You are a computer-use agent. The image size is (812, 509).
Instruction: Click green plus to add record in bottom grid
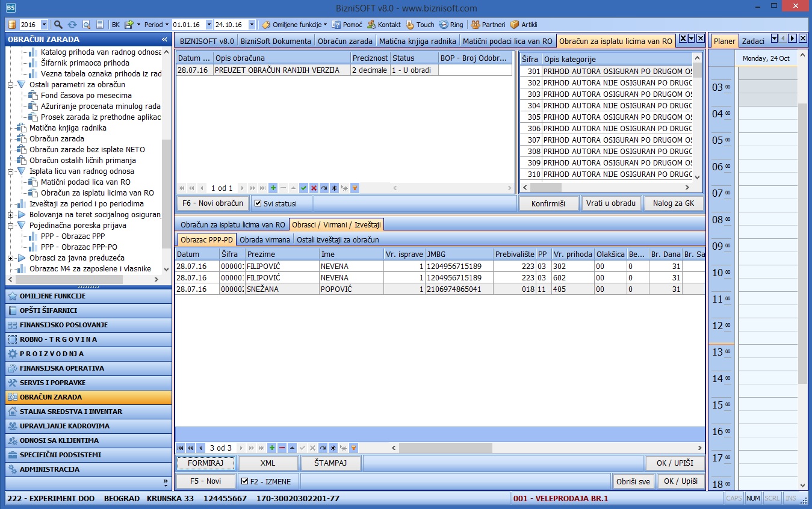[x=272, y=448]
